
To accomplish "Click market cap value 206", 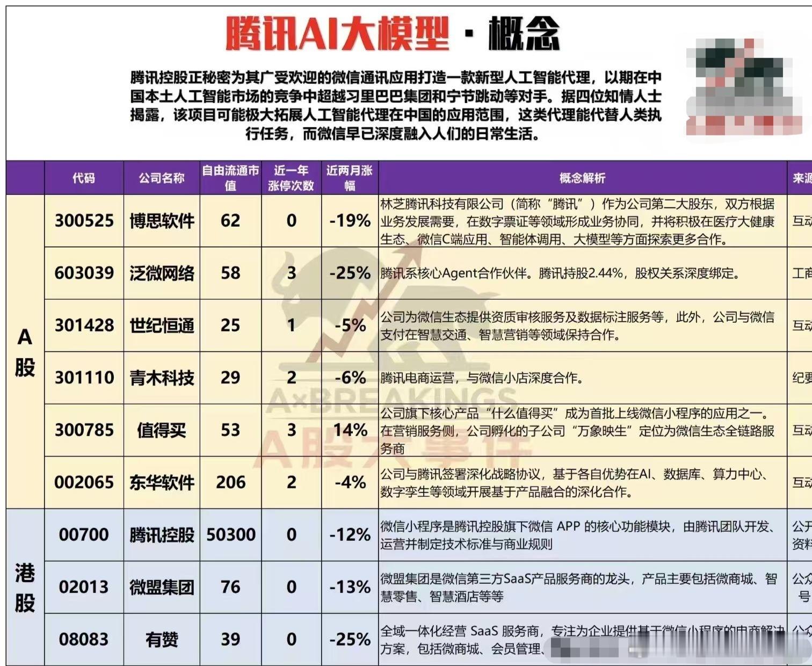I will [230, 482].
